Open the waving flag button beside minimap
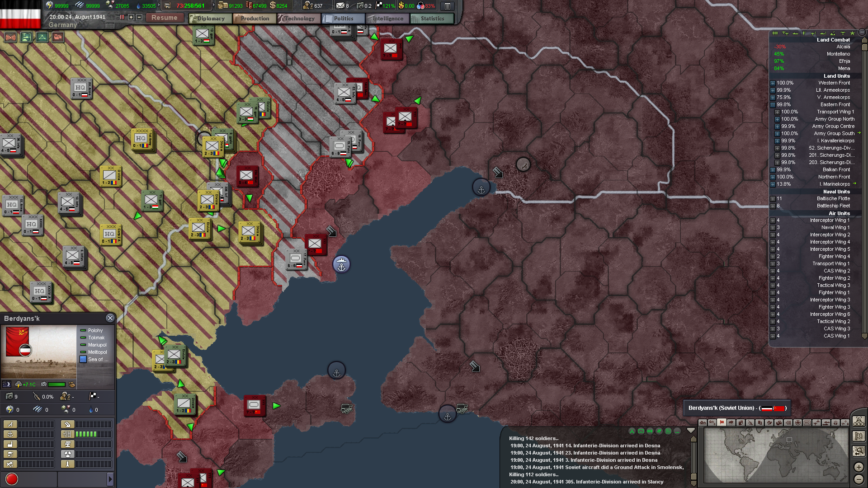The height and width of the screenshot is (488, 868). pyautogui.click(x=859, y=436)
